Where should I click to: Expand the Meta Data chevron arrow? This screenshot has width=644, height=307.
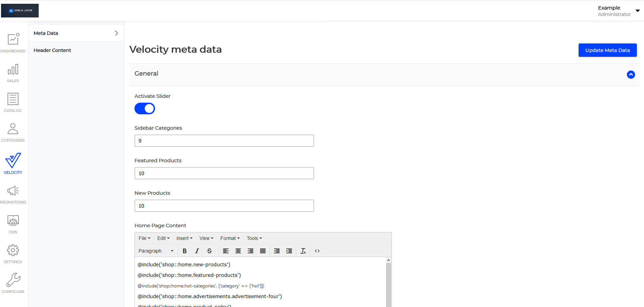click(x=116, y=33)
